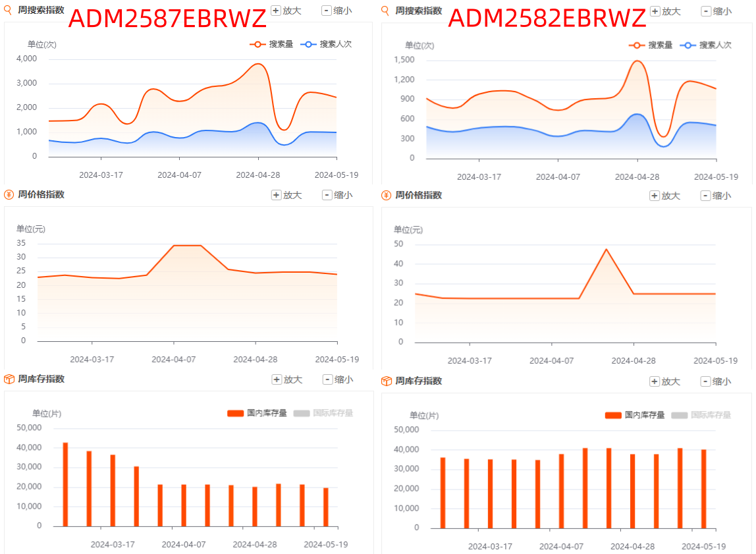
Task: Click box icon beside right 周库存指数
Action: click(x=386, y=381)
